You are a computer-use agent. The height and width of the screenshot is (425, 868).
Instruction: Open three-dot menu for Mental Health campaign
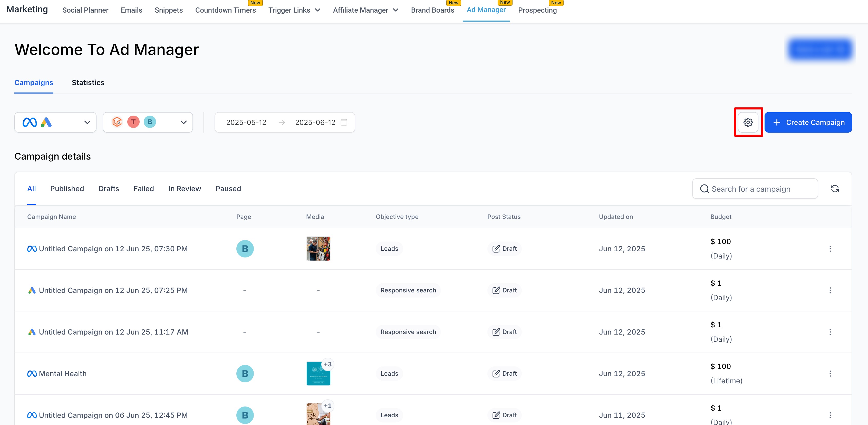[830, 373]
